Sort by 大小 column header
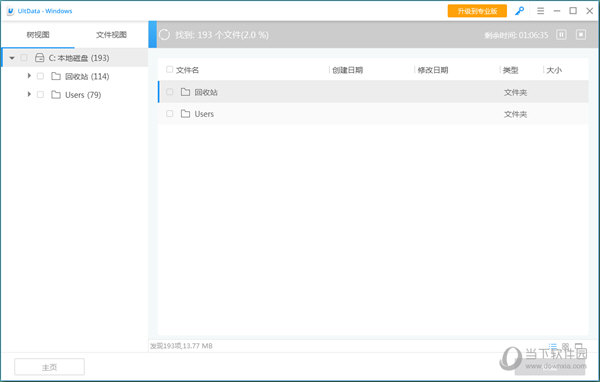600x382 pixels. click(x=554, y=70)
